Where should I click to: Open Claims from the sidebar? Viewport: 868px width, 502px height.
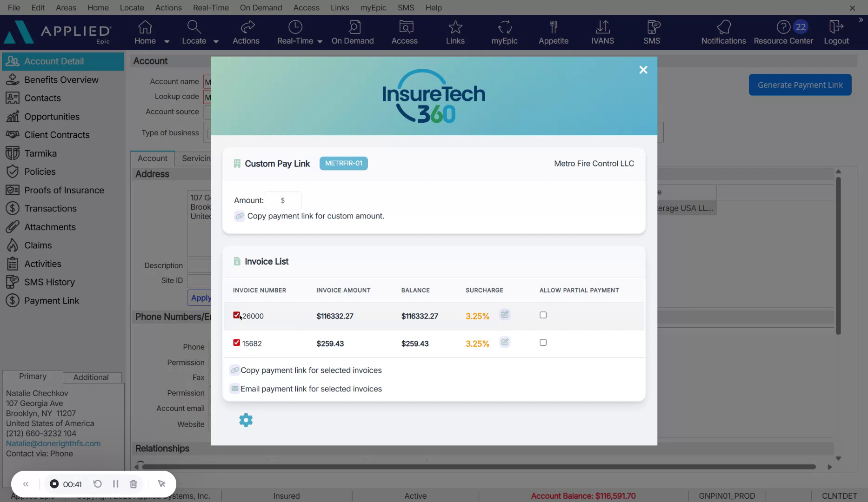(x=38, y=245)
